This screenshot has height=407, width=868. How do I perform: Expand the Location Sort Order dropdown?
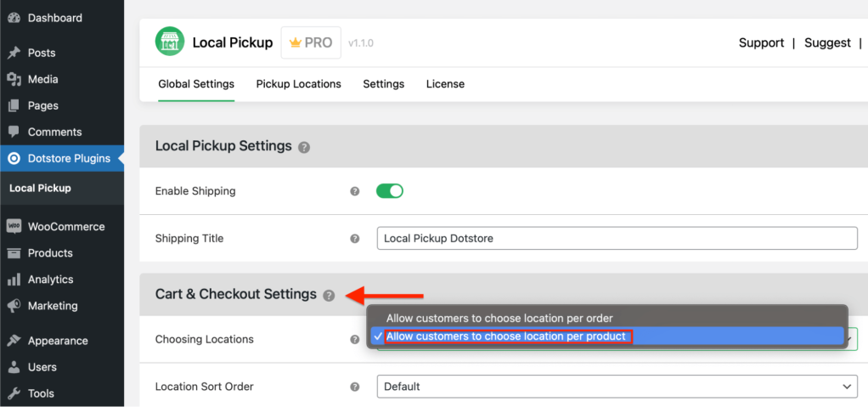(617, 387)
